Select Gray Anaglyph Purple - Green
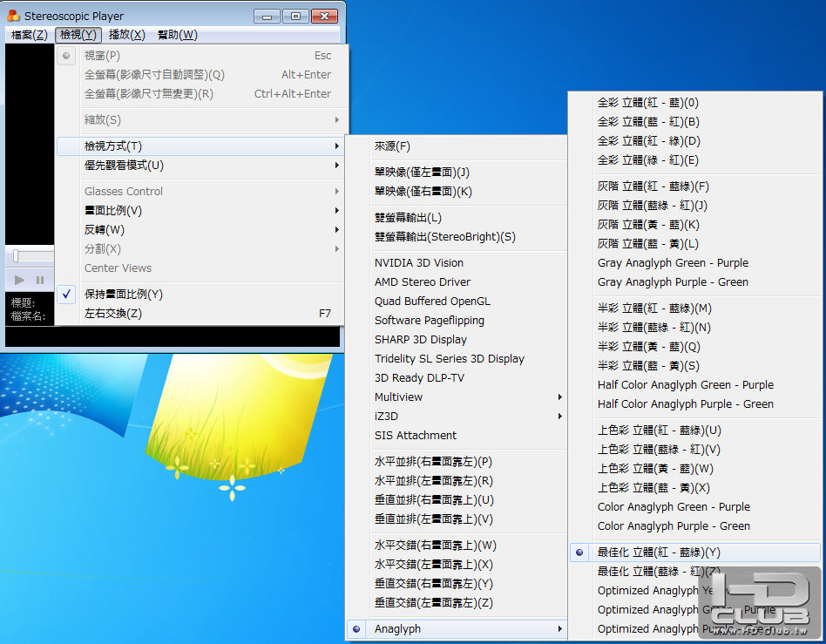Viewport: 826px width, 644px height. pos(695,282)
